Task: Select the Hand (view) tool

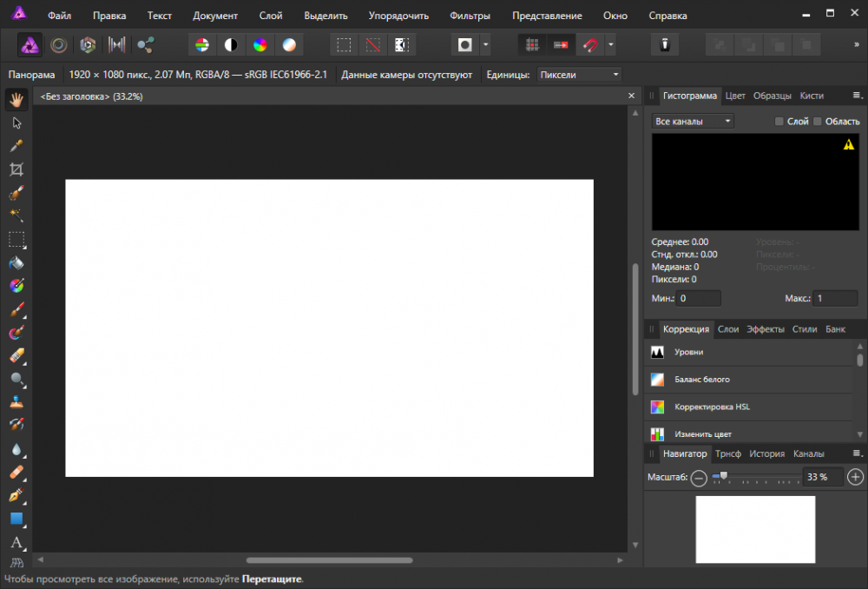Action: (16, 100)
